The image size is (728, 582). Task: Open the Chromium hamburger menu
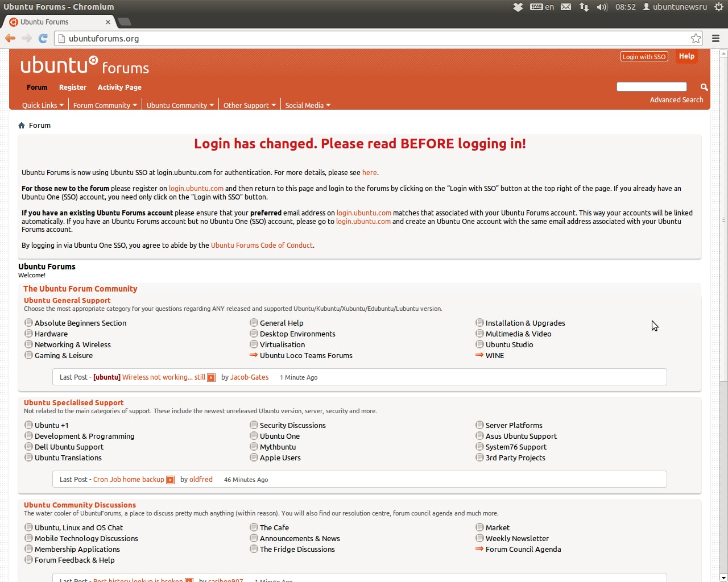[716, 38]
